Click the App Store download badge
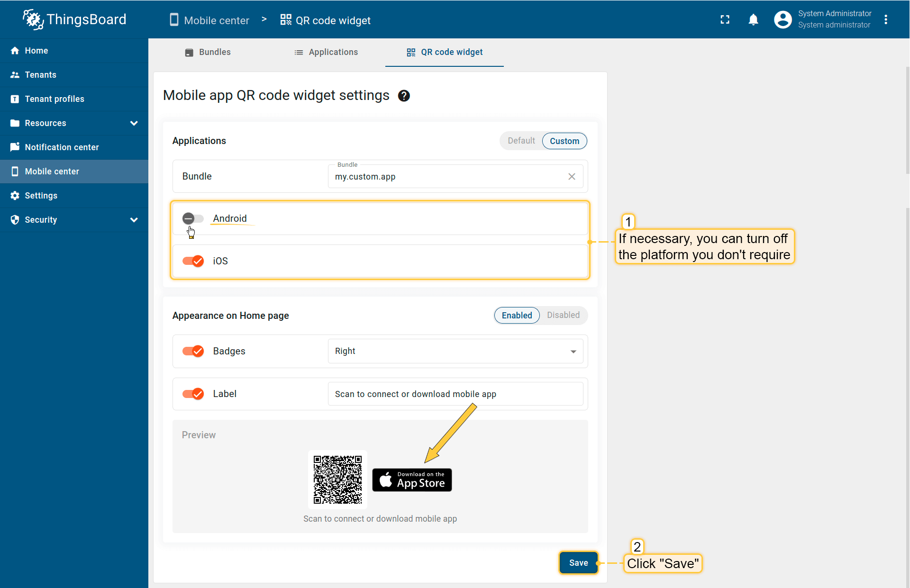 coord(412,480)
